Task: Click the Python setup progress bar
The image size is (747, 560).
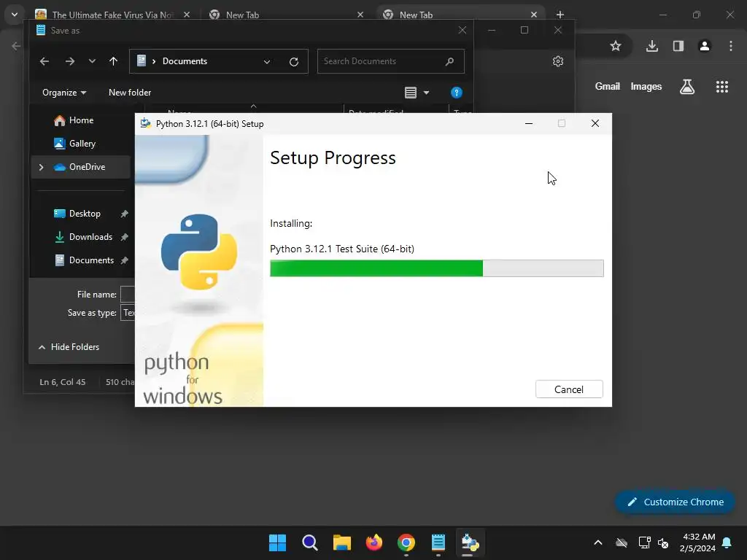Action: (x=436, y=268)
